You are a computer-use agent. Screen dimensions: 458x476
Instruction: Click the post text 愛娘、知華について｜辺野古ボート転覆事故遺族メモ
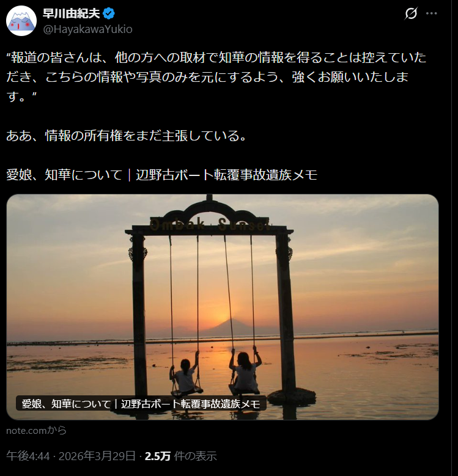pos(162,175)
